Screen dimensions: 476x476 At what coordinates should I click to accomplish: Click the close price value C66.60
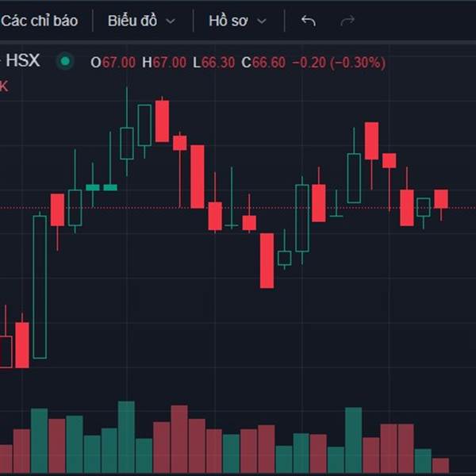(x=263, y=62)
